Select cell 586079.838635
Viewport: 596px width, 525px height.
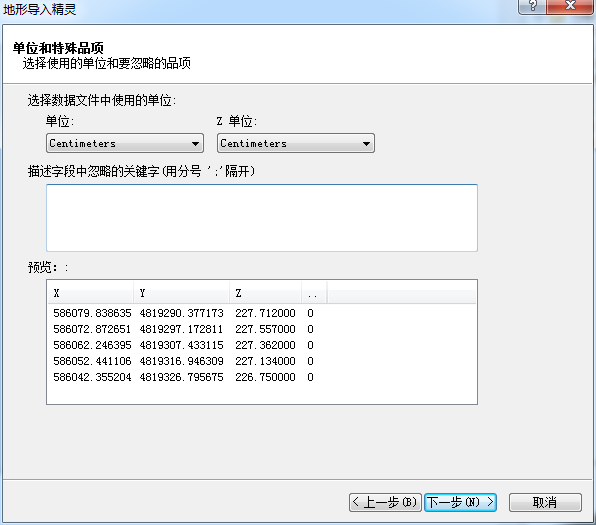(x=92, y=313)
